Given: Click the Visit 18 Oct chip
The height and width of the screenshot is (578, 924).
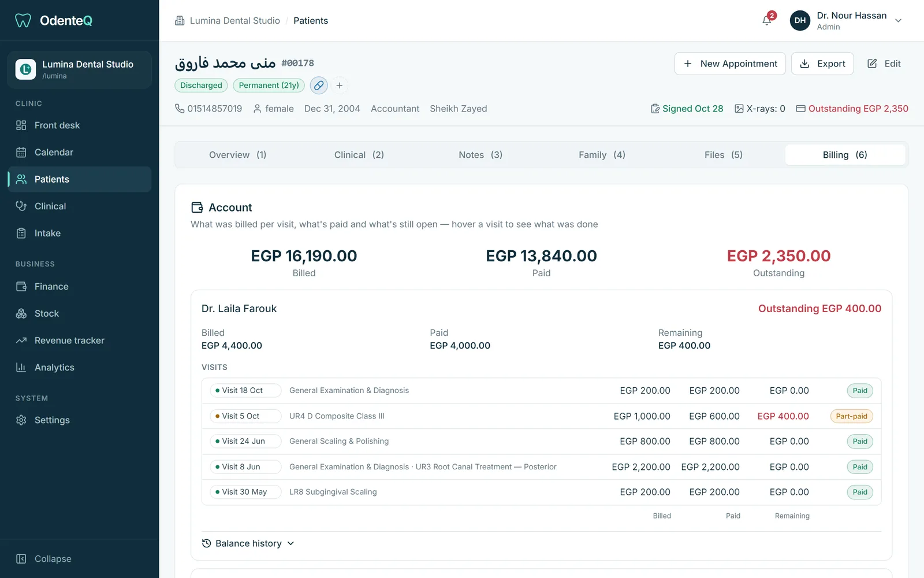Looking at the screenshot, I should pyautogui.click(x=245, y=391).
